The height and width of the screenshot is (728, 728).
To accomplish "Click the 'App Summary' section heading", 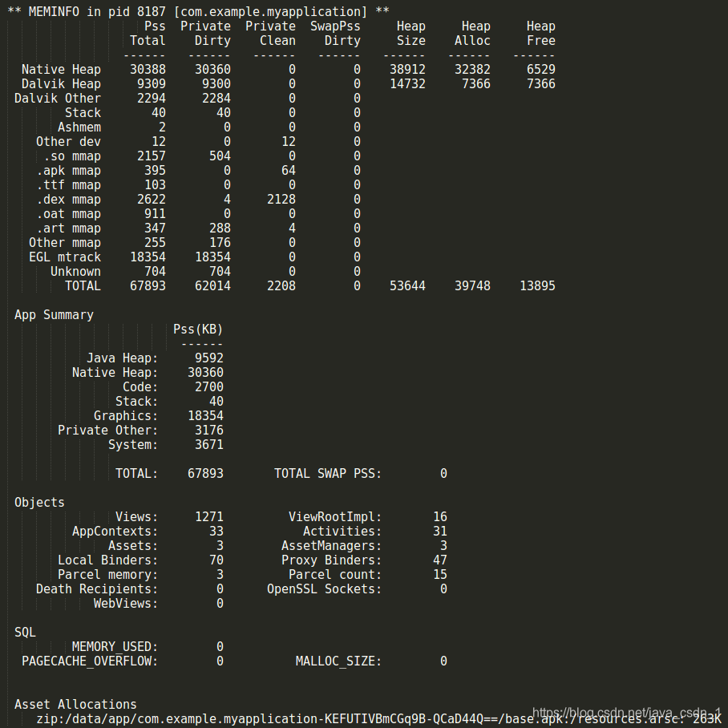I will click(x=54, y=315).
